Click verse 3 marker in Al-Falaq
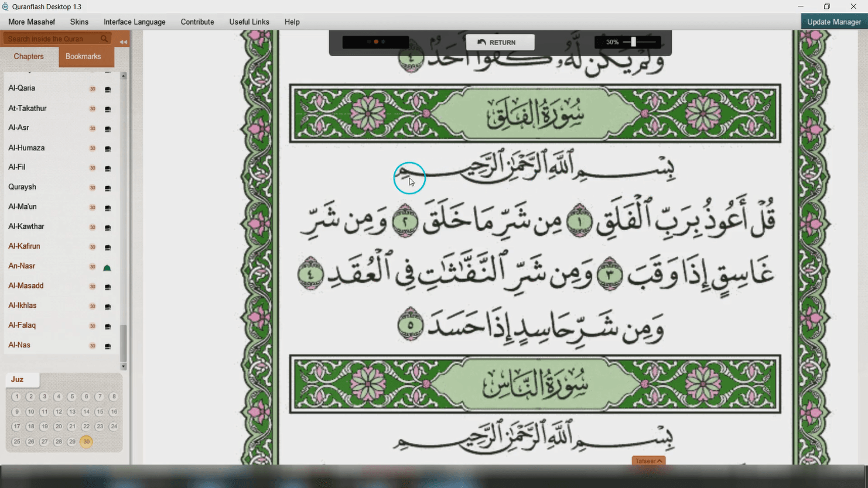868x488 pixels. click(610, 274)
